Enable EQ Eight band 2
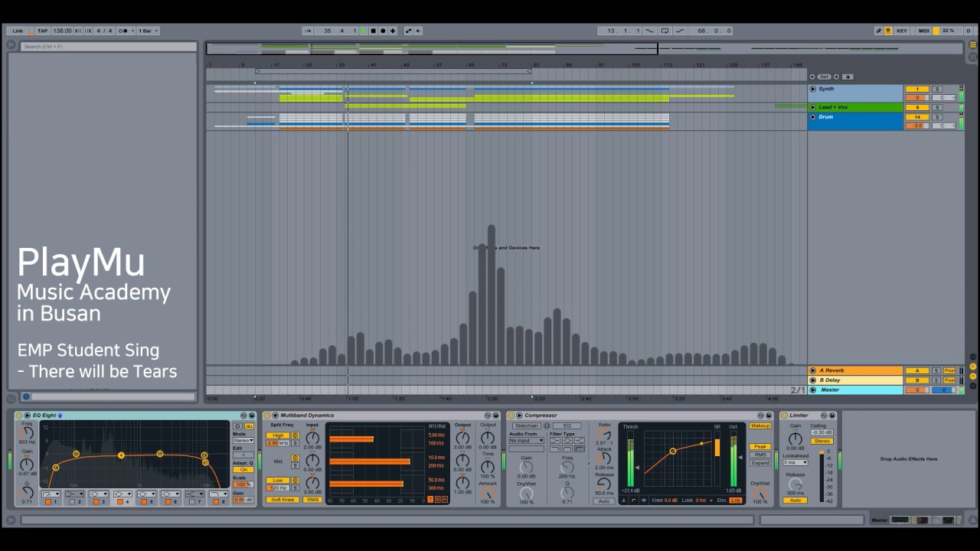 [73, 502]
